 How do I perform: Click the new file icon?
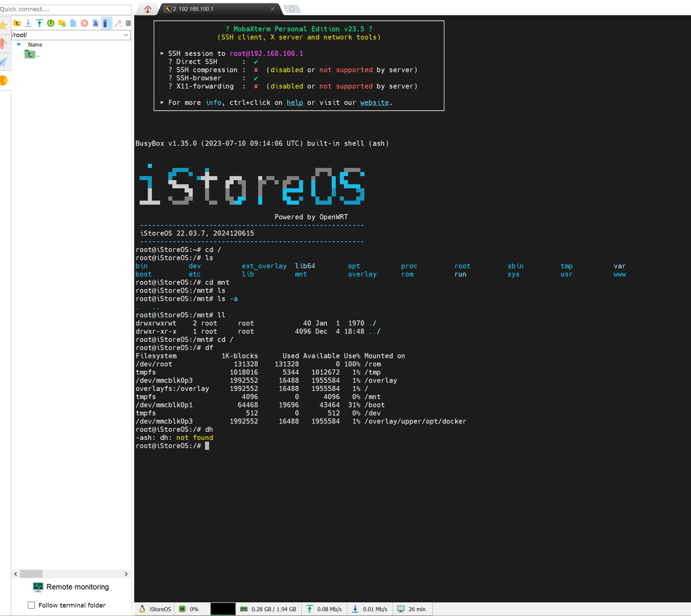(x=73, y=23)
